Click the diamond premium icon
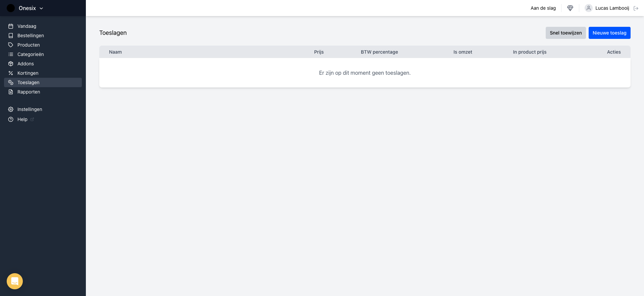The width and height of the screenshot is (644, 296). (x=570, y=8)
